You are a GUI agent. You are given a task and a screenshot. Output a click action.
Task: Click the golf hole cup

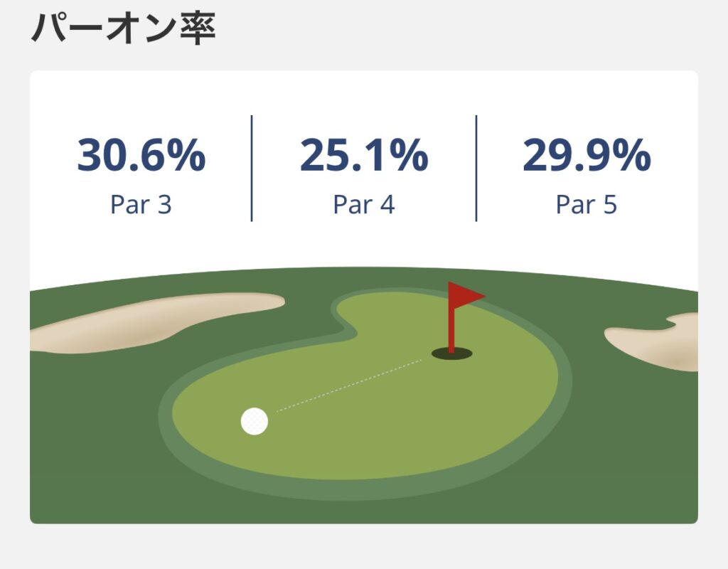pos(451,353)
